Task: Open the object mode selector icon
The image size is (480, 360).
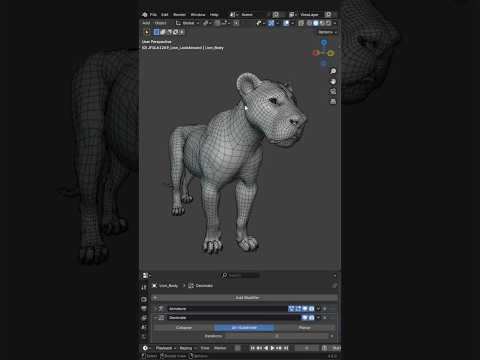Action: point(146,32)
